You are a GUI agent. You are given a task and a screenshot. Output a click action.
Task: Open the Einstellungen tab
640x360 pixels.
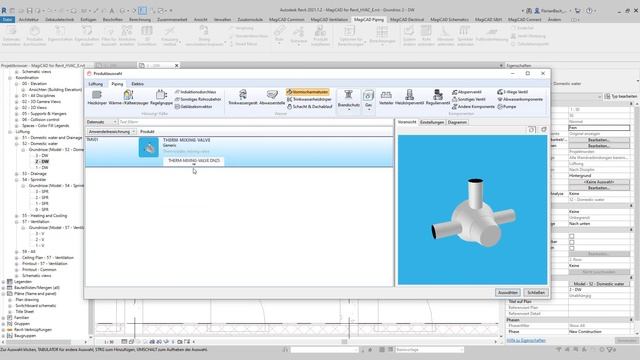click(432, 122)
